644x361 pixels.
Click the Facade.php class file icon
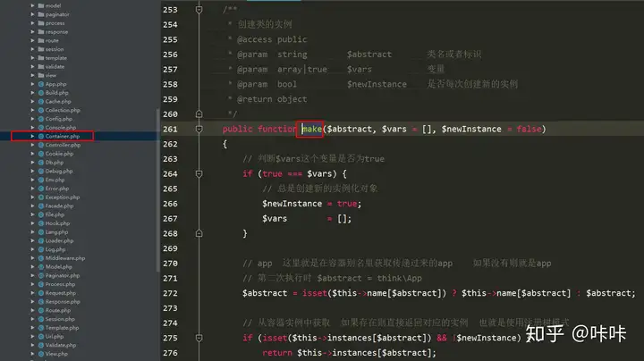pos(41,206)
